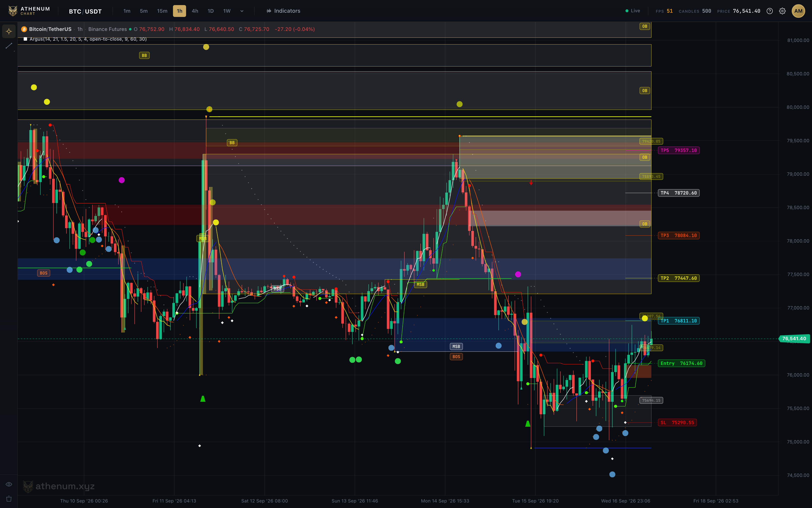Switch to 1m timeframe
The height and width of the screenshot is (508, 812).
(127, 11)
